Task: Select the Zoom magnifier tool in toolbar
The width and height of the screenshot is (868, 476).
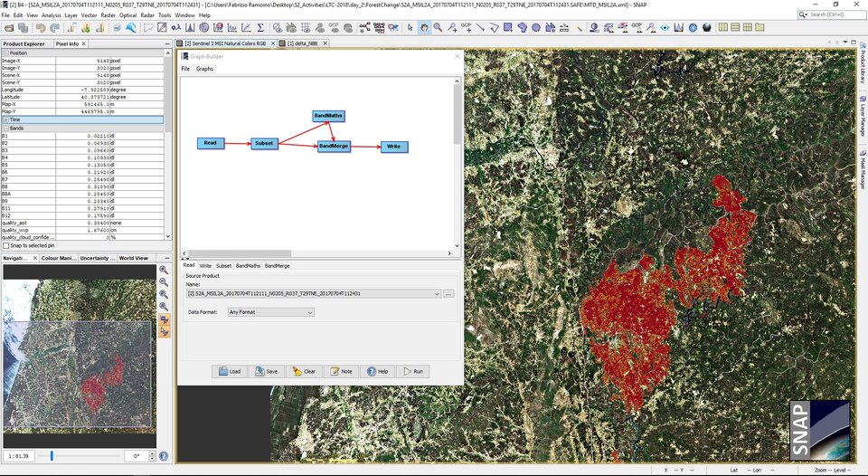Action: 438,27
